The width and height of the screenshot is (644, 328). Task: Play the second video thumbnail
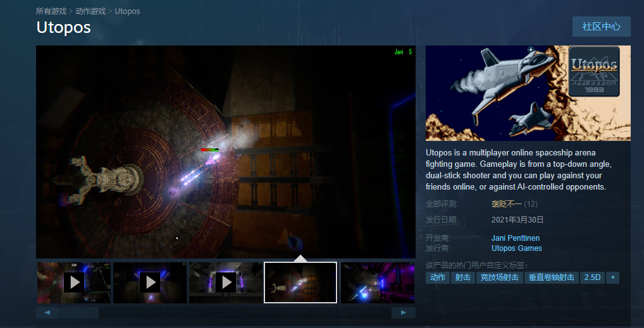click(x=150, y=282)
